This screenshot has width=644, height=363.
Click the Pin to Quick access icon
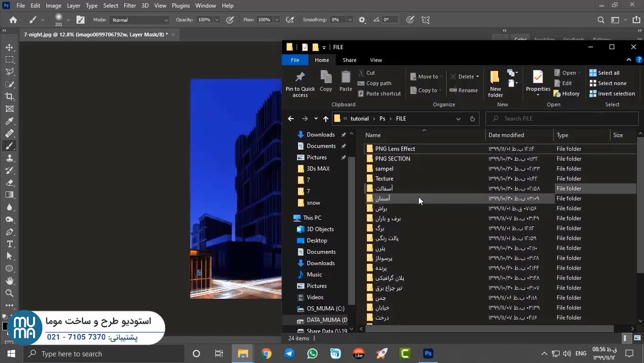click(x=300, y=77)
